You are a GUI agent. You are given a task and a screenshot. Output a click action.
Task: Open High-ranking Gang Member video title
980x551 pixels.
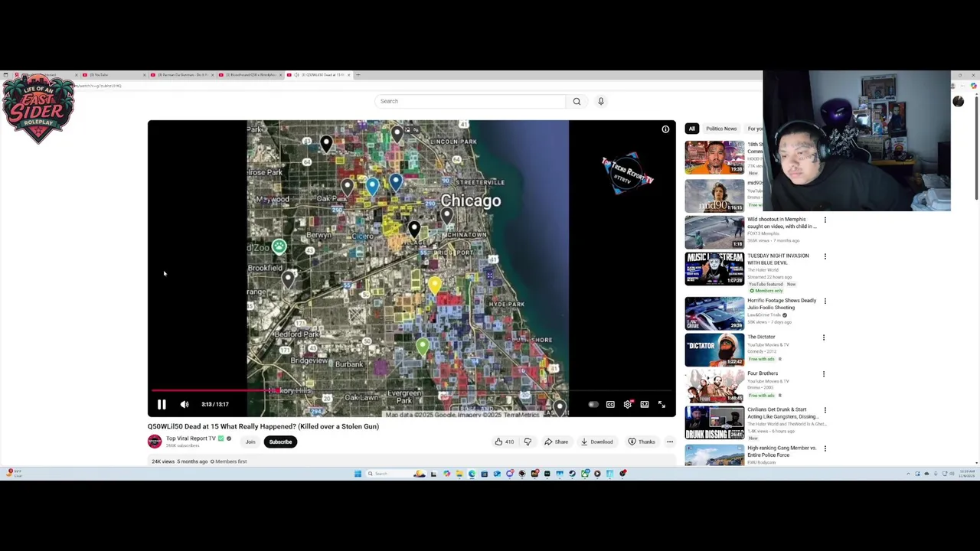pyautogui.click(x=782, y=452)
